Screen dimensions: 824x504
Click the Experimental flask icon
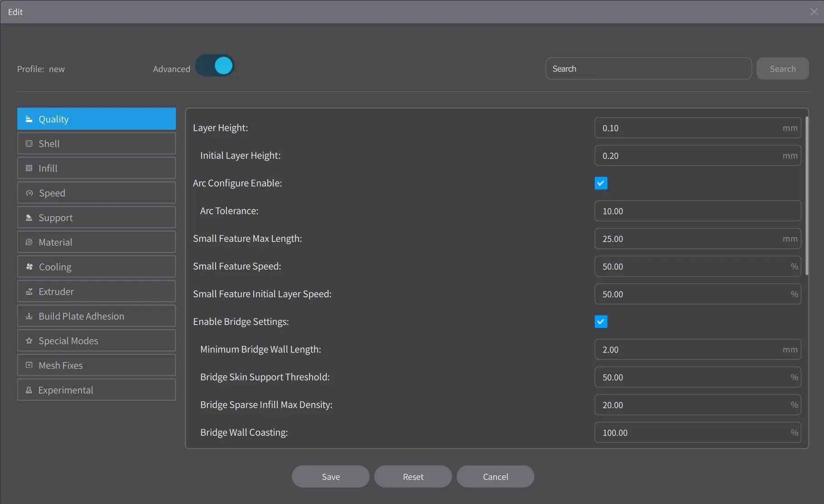(29, 390)
